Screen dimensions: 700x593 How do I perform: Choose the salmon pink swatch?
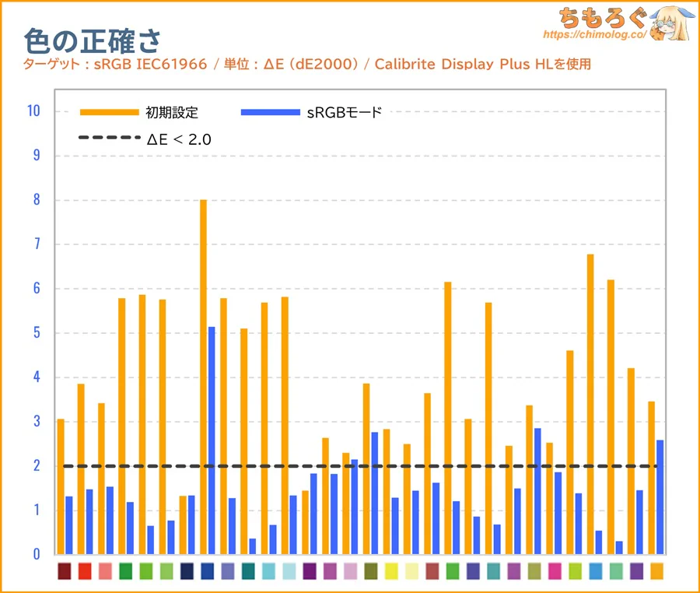pyautogui.click(x=105, y=571)
